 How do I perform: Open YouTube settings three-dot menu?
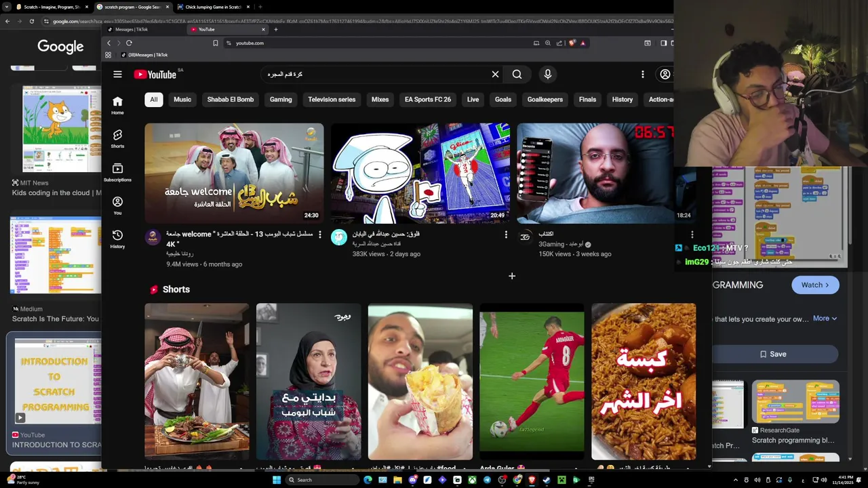(643, 75)
